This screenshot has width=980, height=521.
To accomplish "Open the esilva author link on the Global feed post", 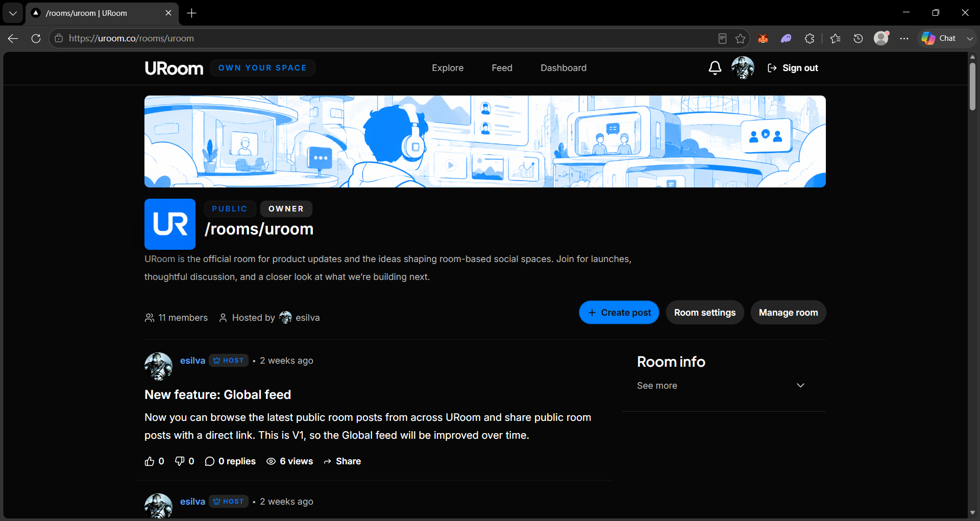I will coord(192,361).
